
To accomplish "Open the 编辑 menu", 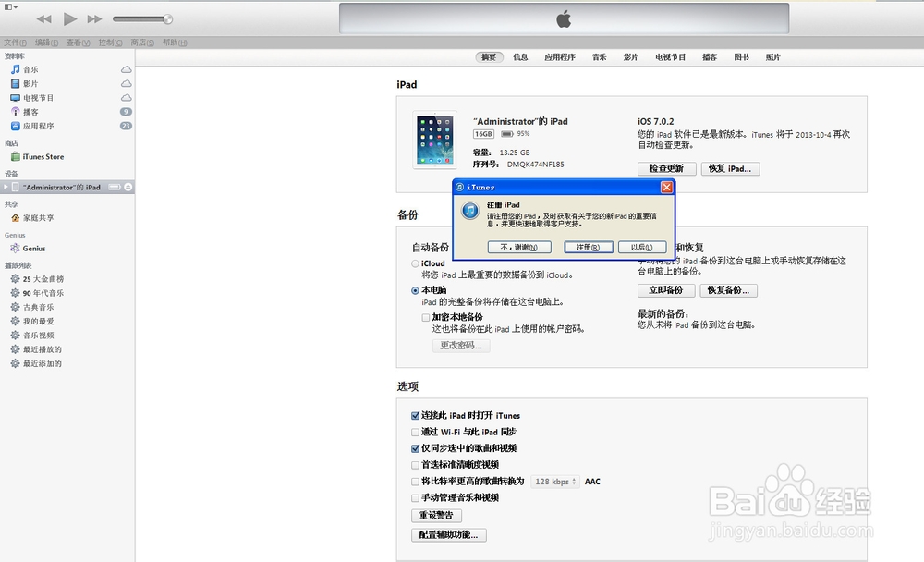I will (x=46, y=43).
